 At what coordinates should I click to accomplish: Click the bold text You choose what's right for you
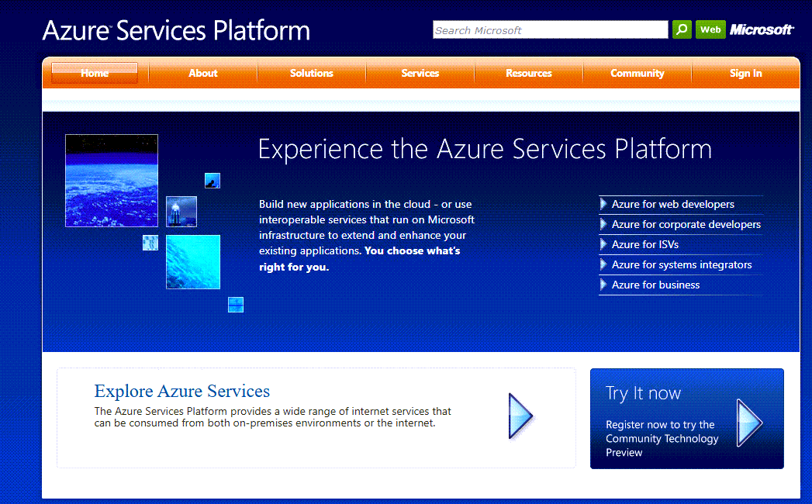point(359,258)
